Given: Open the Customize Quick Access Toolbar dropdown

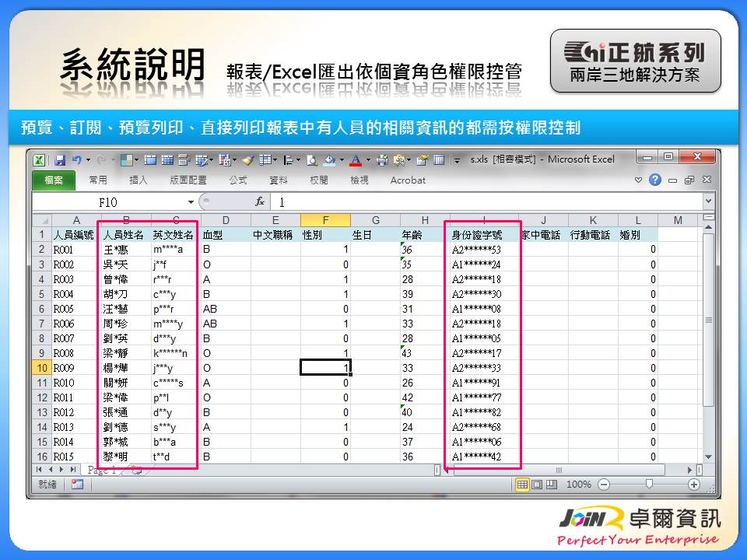Looking at the screenshot, I should click(x=457, y=160).
